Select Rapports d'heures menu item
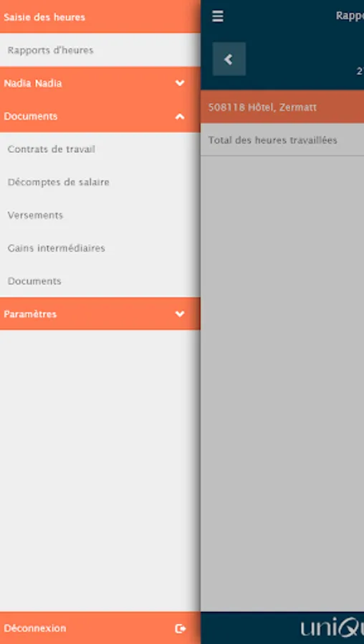The width and height of the screenshot is (364, 644). (x=100, y=50)
